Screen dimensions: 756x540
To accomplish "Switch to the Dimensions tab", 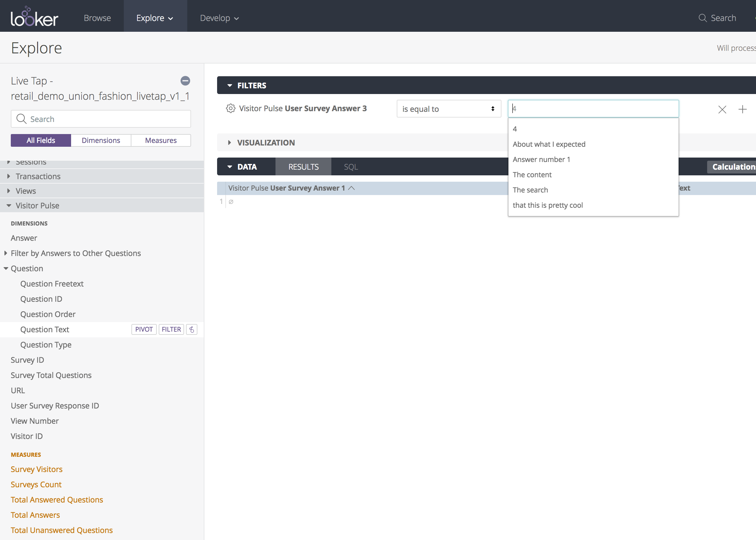I will pyautogui.click(x=101, y=140).
